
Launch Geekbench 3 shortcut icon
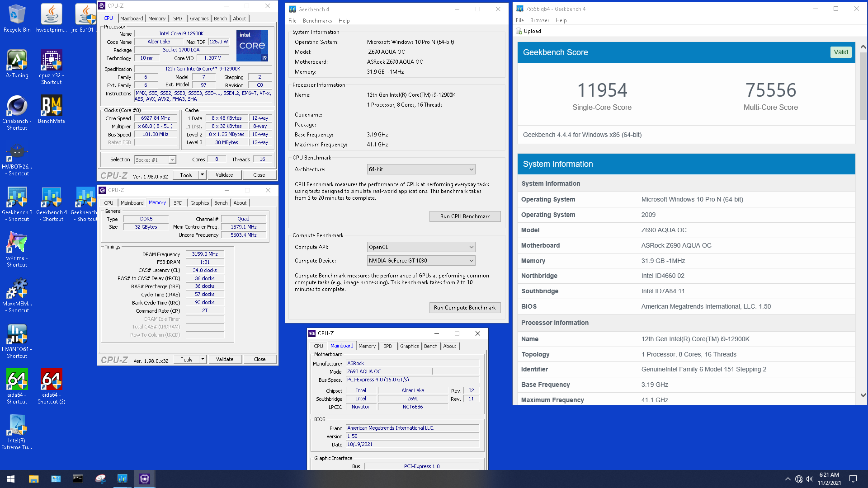tap(17, 204)
